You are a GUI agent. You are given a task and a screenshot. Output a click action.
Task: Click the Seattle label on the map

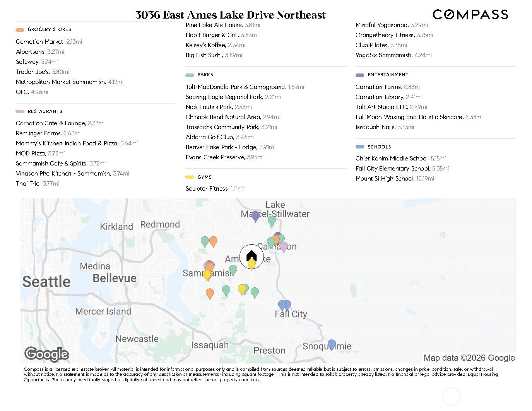click(x=46, y=281)
